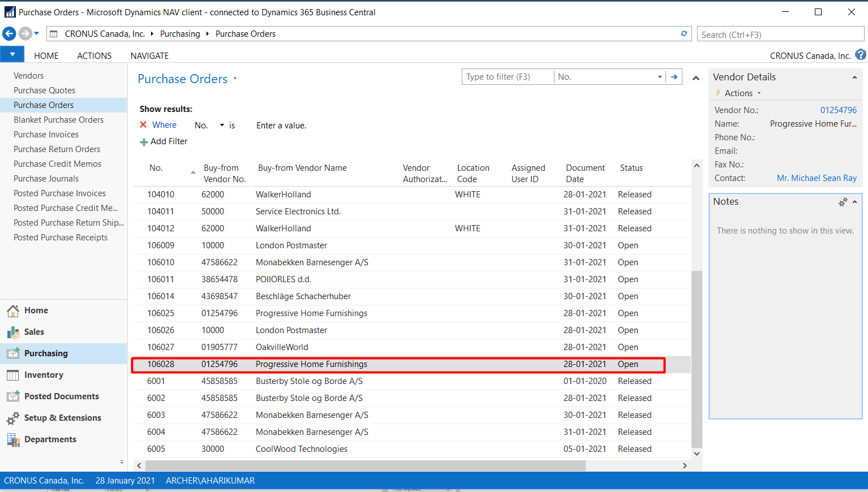868x492 pixels.
Task: Collapse the filter pane chevron
Action: pyautogui.click(x=696, y=78)
